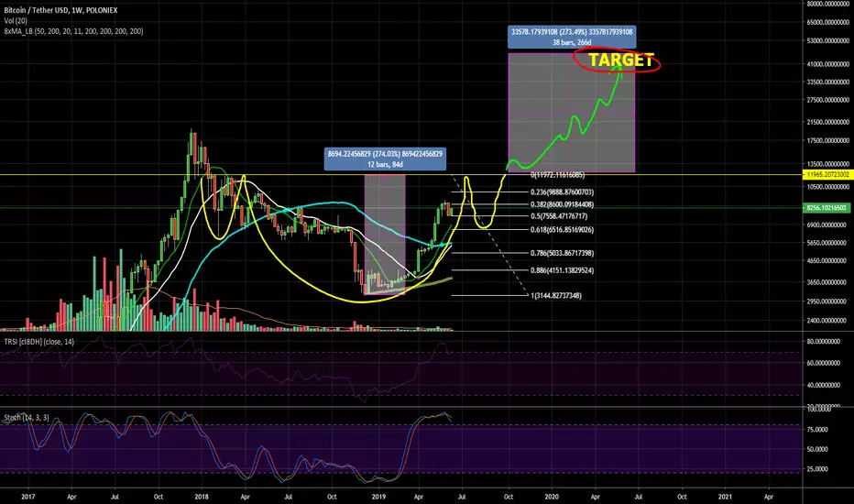
Task: Click the green 8256.10216503 current price tag
Action: pos(827,208)
